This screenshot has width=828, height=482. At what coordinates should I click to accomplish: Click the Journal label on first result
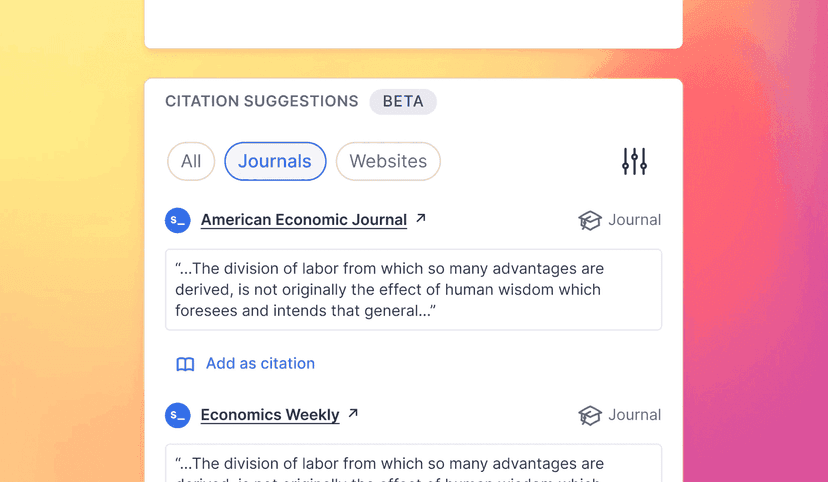pyautogui.click(x=634, y=220)
